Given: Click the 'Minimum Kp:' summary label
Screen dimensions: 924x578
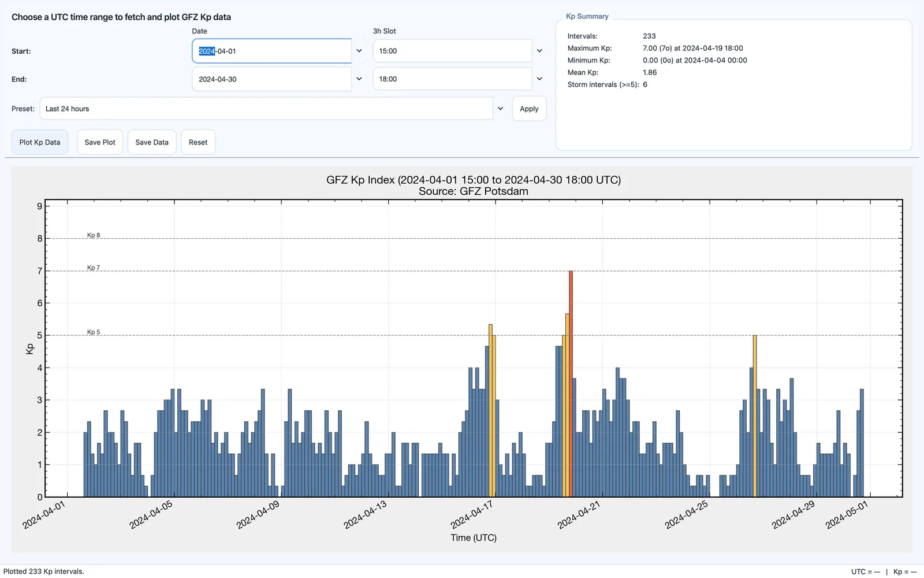Looking at the screenshot, I should tap(588, 60).
